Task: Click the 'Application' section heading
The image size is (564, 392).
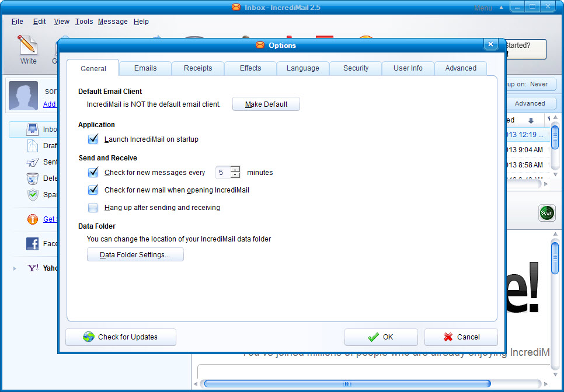Action: [96, 125]
